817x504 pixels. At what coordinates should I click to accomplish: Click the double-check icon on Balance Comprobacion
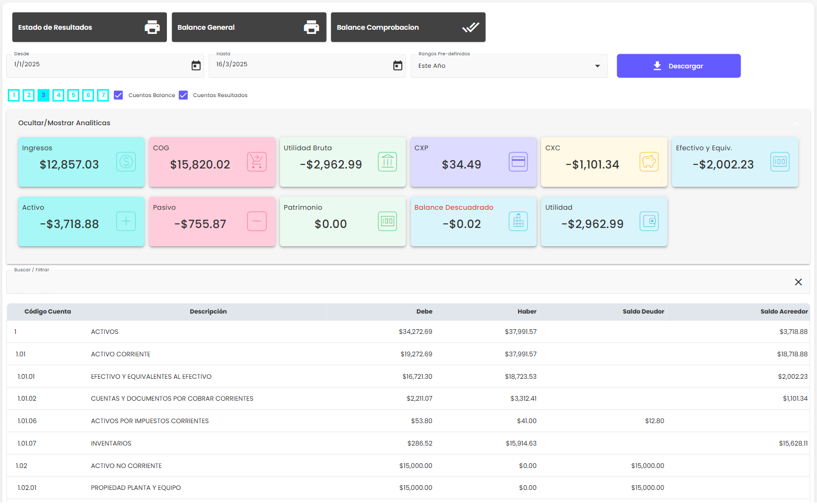(470, 27)
